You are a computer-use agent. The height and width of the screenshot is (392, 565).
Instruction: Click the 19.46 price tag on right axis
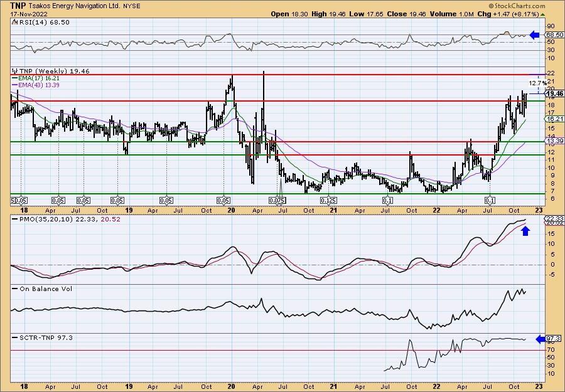[x=555, y=94]
